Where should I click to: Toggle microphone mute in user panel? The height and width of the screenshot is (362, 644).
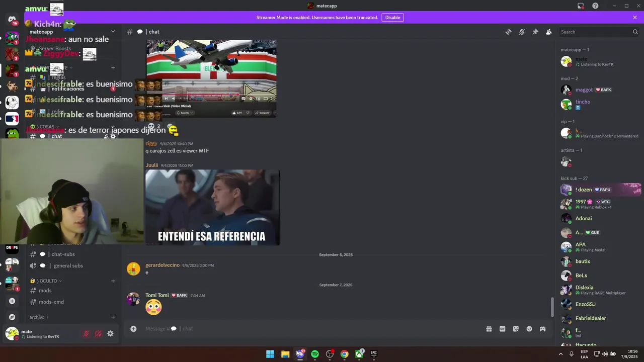[86, 333]
